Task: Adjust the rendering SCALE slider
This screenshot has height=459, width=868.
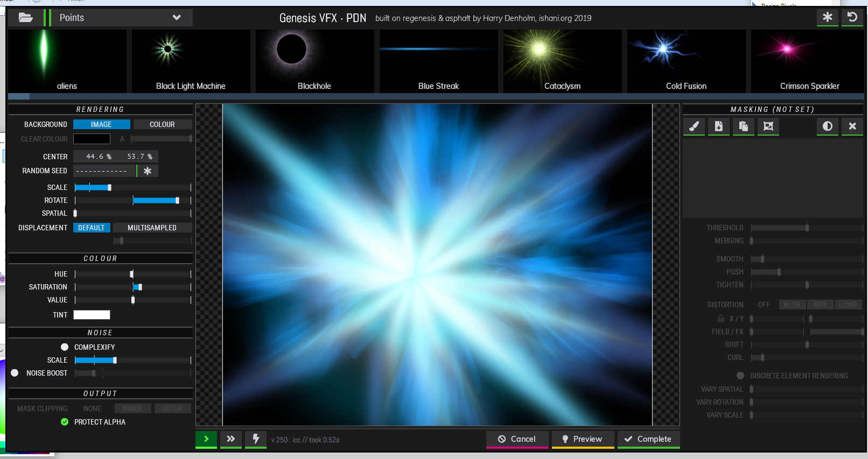Action: [x=132, y=187]
